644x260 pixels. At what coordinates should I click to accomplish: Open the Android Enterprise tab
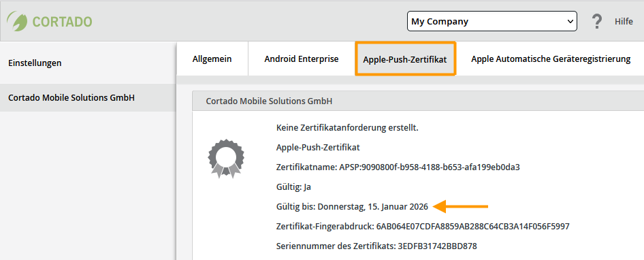[x=302, y=59]
